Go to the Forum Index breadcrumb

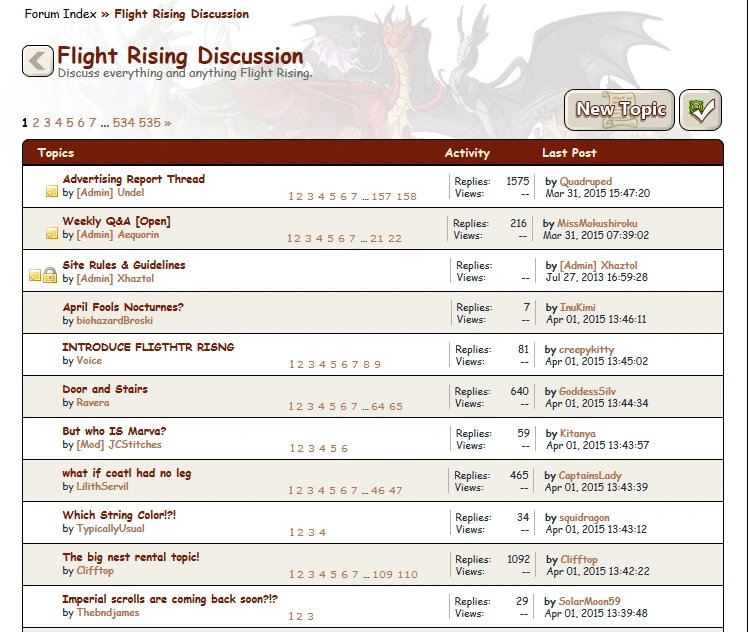click(61, 14)
